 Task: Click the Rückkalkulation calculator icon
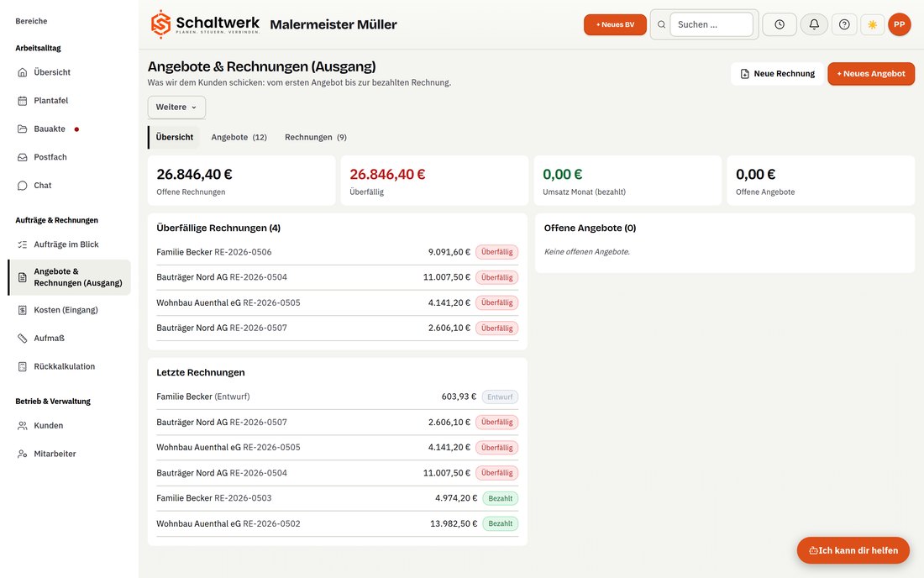pyautogui.click(x=23, y=366)
